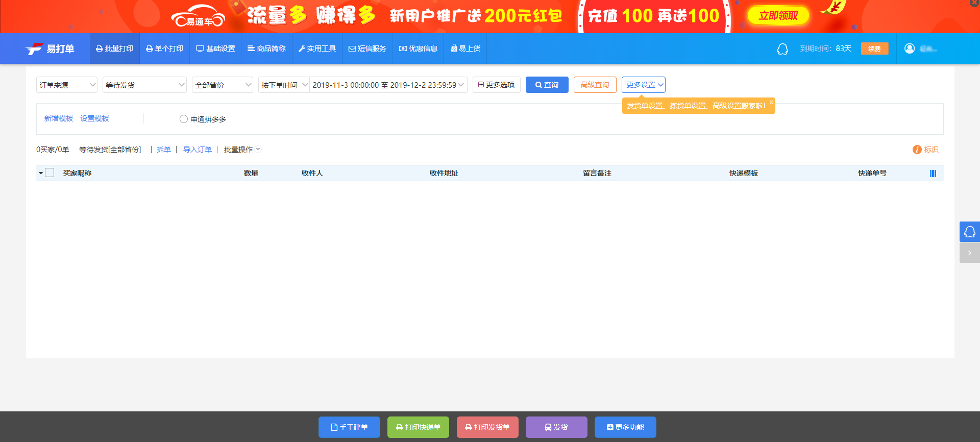Open the user account avatar icon
Viewport: 980px width, 442px height.
[x=910, y=48]
